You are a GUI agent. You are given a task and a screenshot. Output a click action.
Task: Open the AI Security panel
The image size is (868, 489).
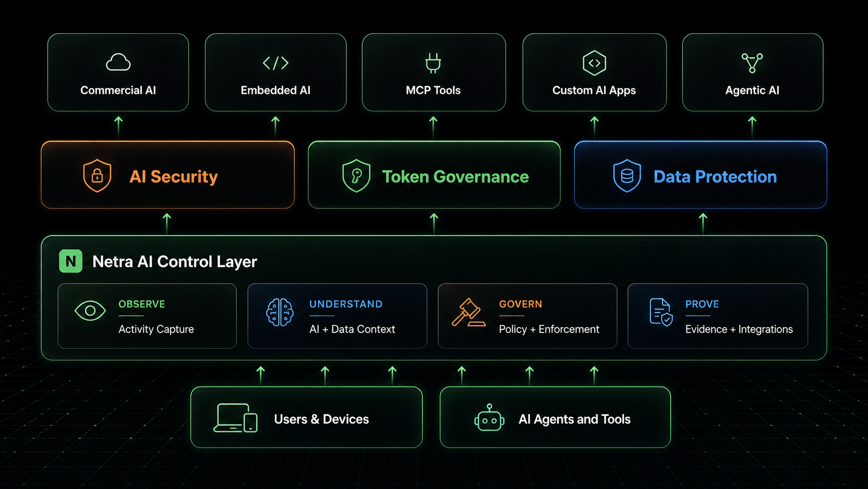click(168, 175)
